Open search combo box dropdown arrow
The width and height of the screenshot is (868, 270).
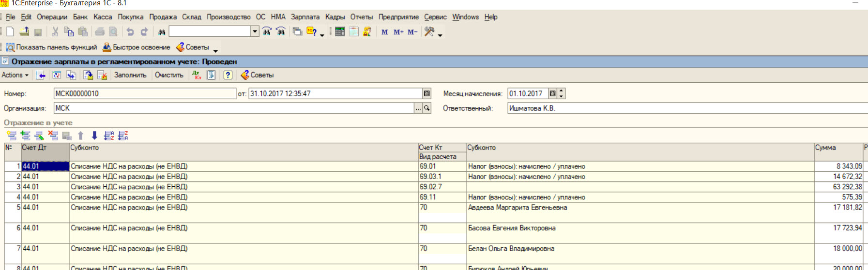point(255,32)
